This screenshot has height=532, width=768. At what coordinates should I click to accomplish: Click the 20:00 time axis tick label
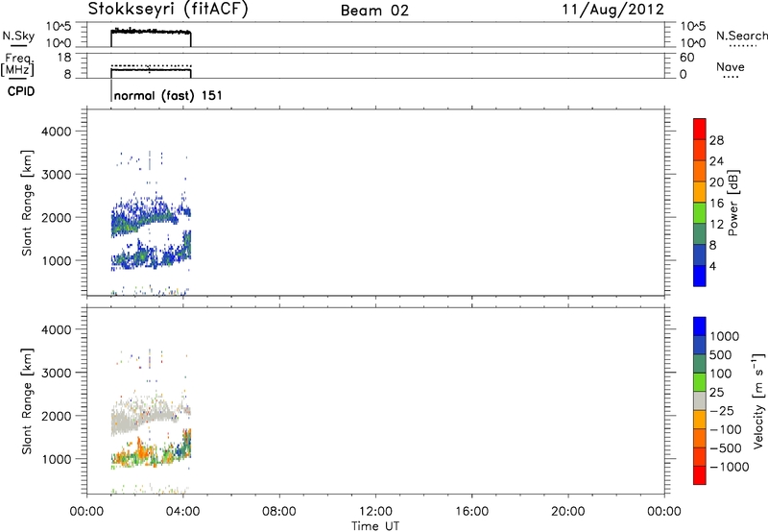pyautogui.click(x=567, y=512)
